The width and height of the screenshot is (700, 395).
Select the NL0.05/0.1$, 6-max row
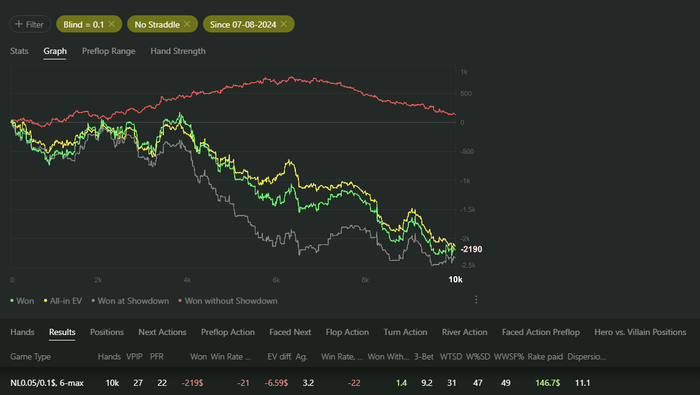[x=350, y=383]
